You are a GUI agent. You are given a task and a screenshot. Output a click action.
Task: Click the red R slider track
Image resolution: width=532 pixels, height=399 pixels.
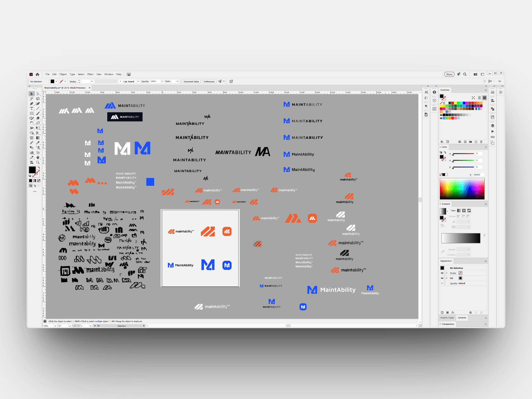(463, 154)
